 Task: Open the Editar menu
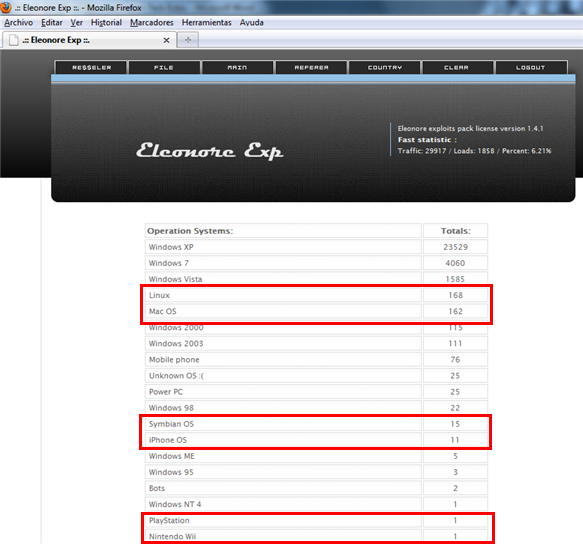coord(52,23)
